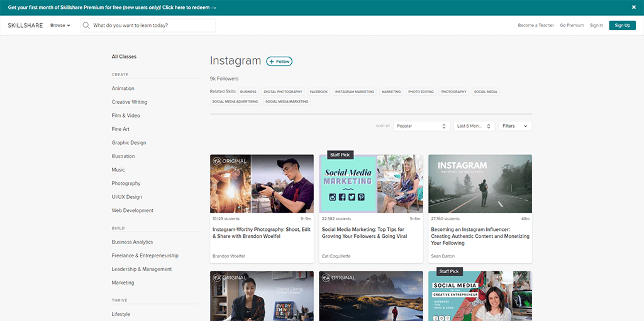Viewport: 644px width, 321px height.
Task: Click the BUSINESS related skill tag
Action: [248, 92]
